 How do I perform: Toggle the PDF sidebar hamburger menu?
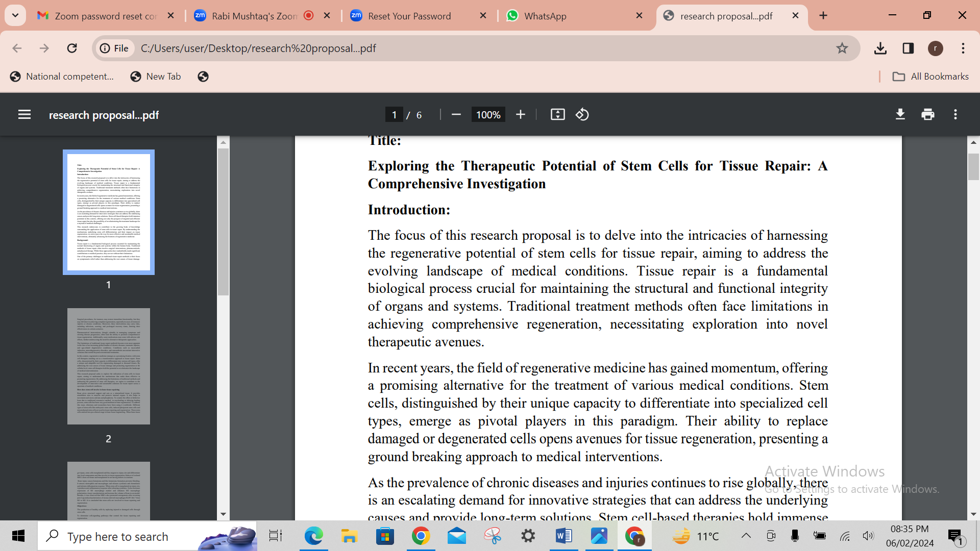(24, 115)
